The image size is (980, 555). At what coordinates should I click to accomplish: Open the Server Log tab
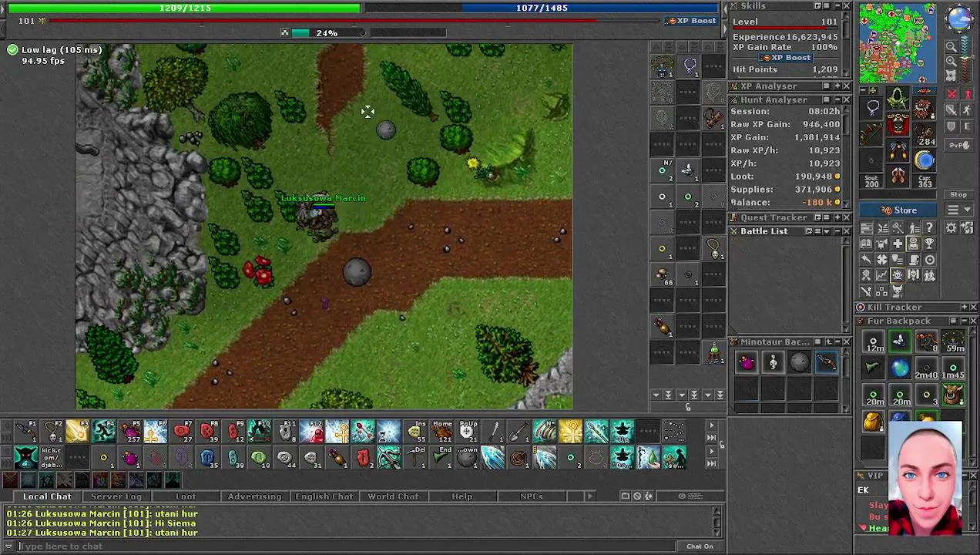point(116,496)
